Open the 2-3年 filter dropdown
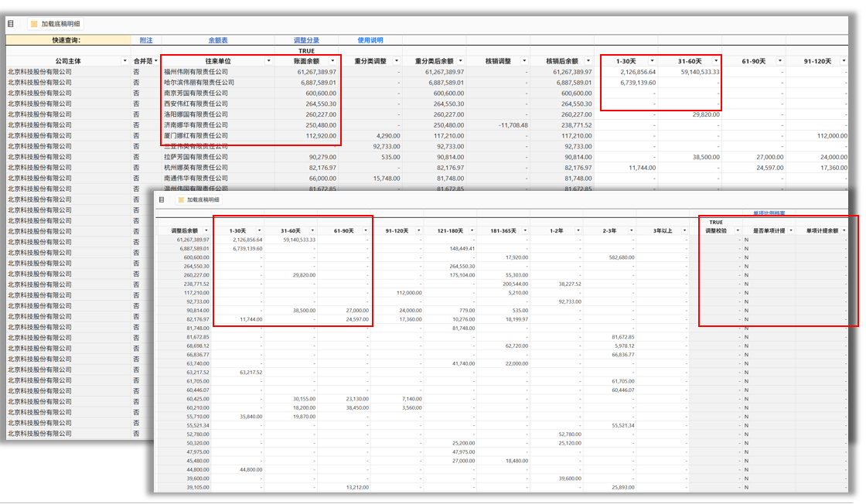This screenshot has height=504, width=866. (631, 231)
